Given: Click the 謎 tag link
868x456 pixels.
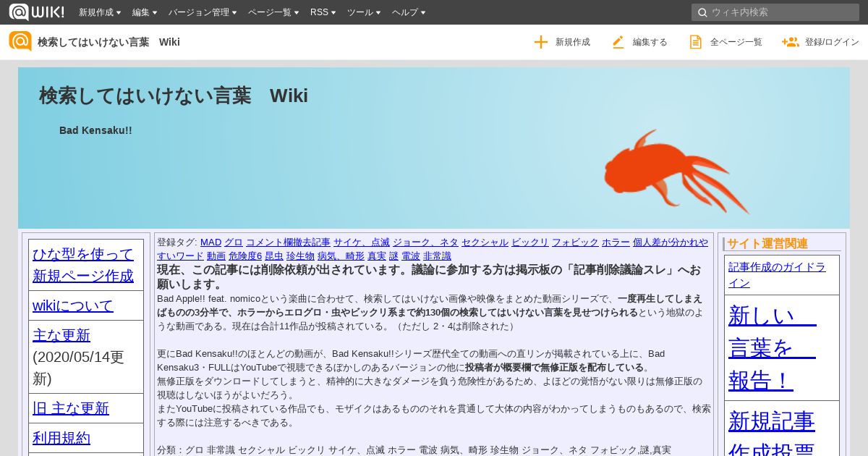Looking at the screenshot, I should point(393,256).
